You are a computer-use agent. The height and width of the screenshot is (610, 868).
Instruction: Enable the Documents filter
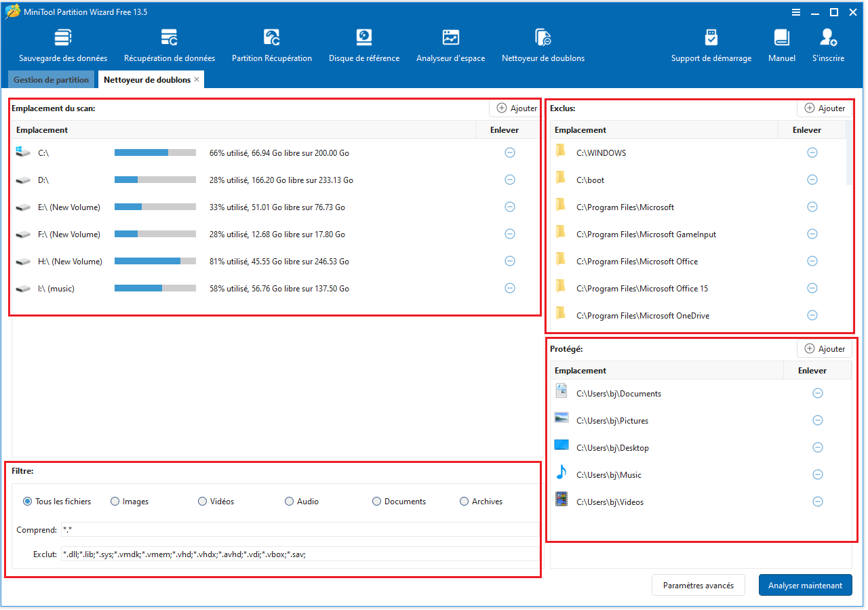click(376, 501)
